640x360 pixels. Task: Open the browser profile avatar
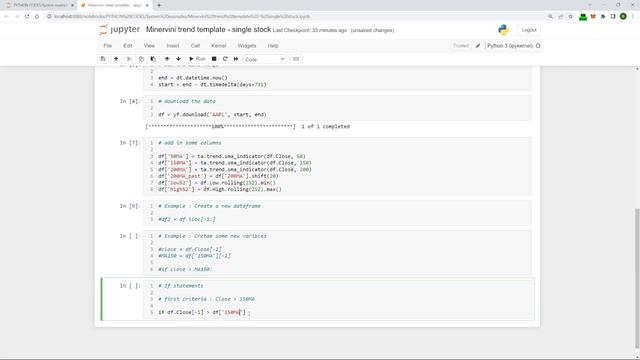[623, 16]
